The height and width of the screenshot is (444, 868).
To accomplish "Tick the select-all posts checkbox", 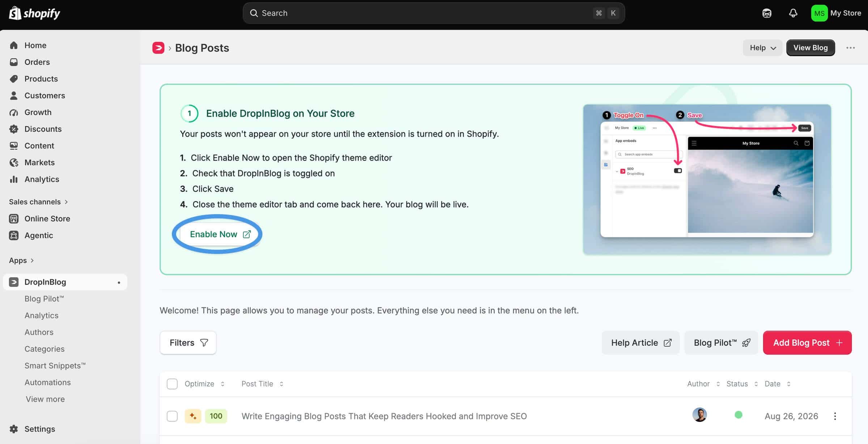I will (x=172, y=384).
